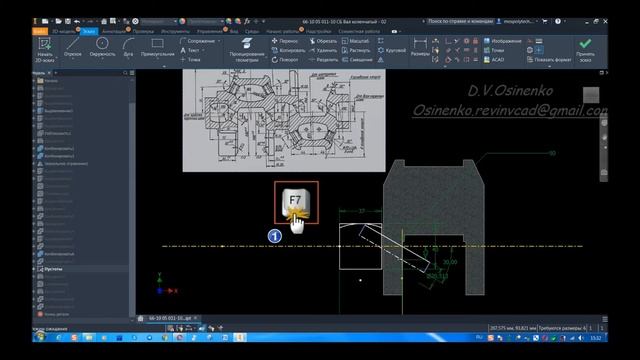Screen dimensions: 640x360
Task: Open the Windows Start button
Action: click(40, 338)
